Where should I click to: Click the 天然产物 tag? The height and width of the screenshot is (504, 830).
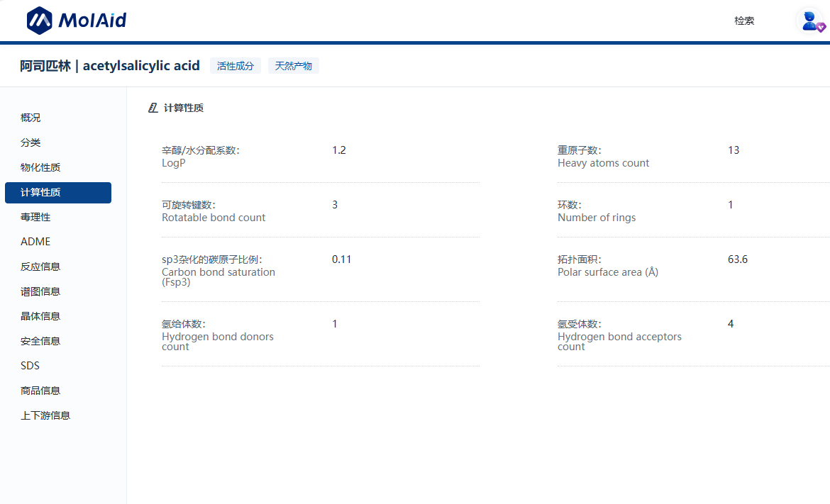click(293, 66)
